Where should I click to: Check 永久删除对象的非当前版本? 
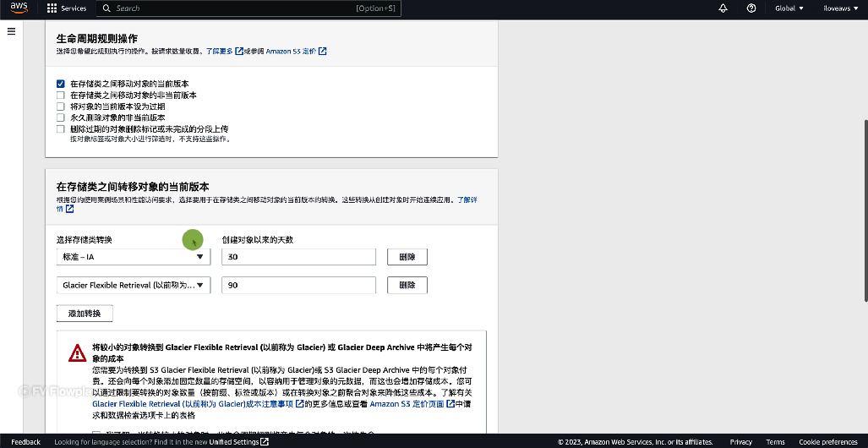[x=60, y=117]
